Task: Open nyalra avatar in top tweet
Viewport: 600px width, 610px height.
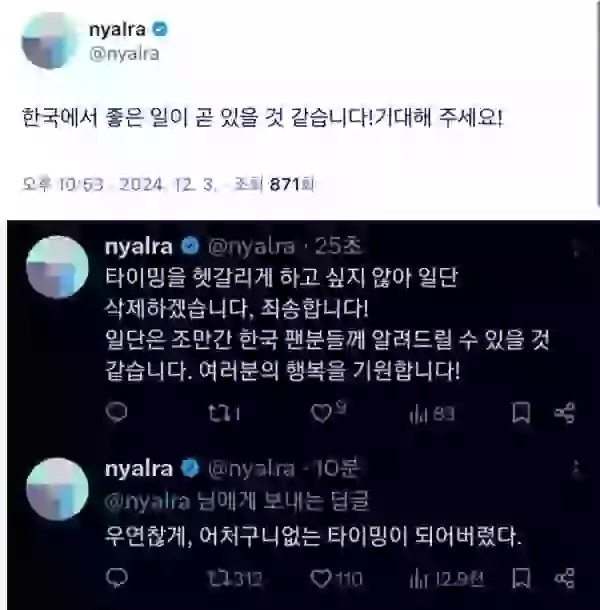Action: (50, 40)
